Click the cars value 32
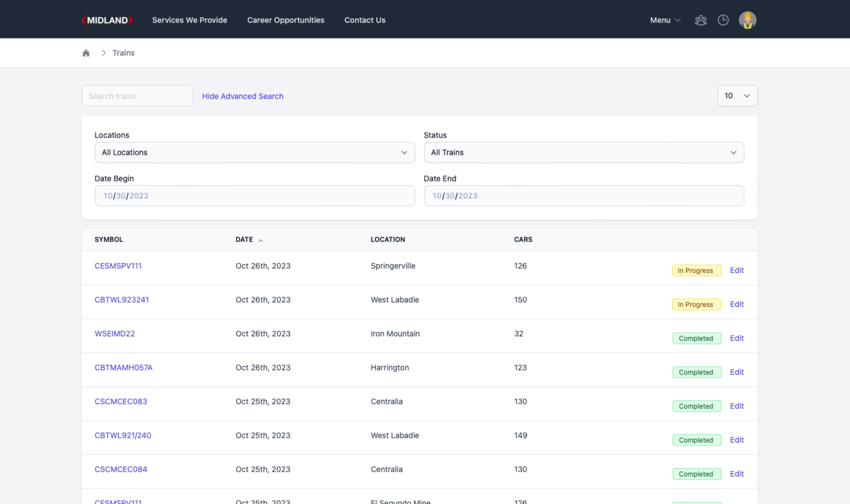 (x=519, y=333)
